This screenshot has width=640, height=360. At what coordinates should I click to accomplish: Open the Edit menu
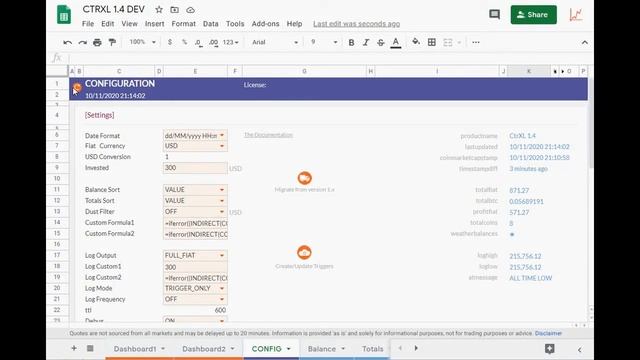(x=108, y=24)
